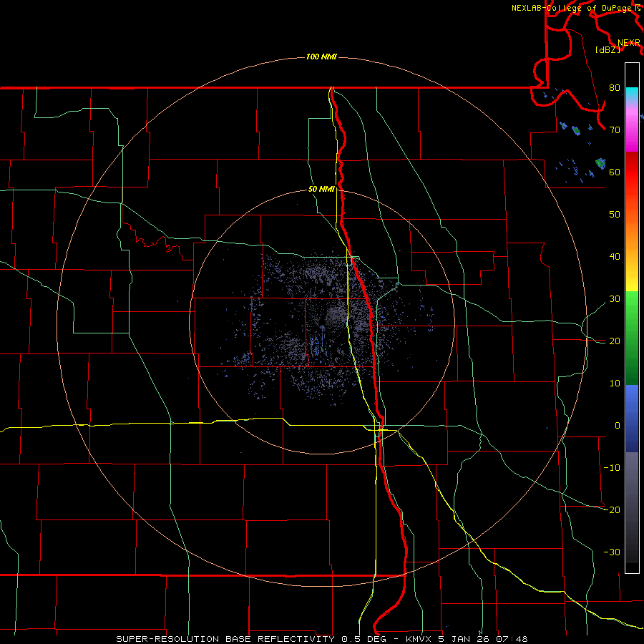This screenshot has height=644, width=644.
Task: Click the 10 value on the dBZ scale
Action: tap(615, 384)
